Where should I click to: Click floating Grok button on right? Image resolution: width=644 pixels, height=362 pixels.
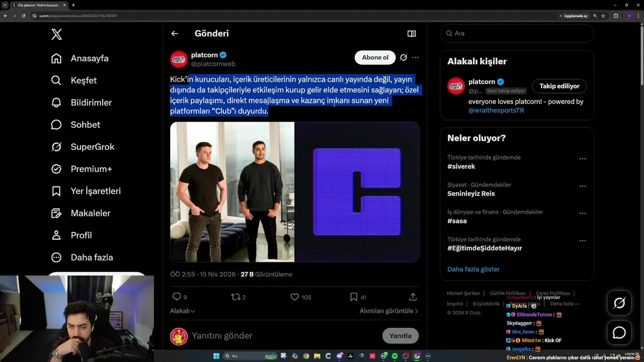619,303
